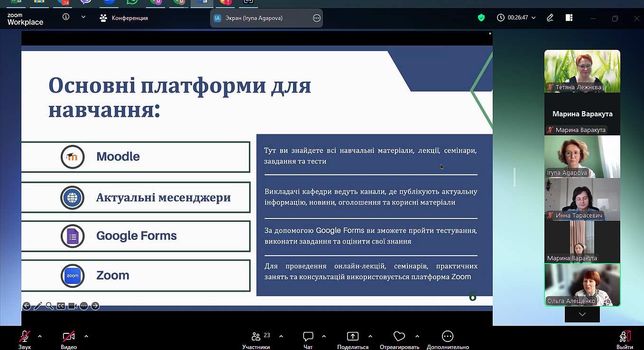Image resolution: width=644 pixels, height=350 pixels.
Task: Select Iryna Agapova video thumbnail
Action: pos(582,157)
